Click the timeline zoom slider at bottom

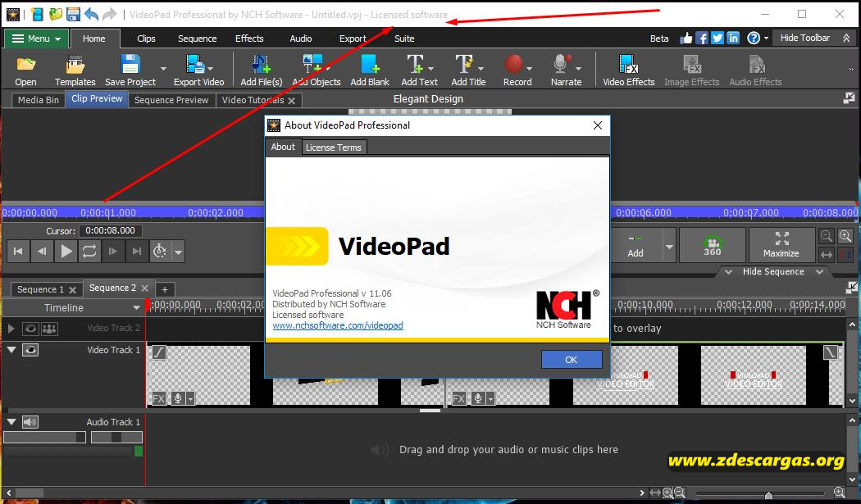coord(760,493)
